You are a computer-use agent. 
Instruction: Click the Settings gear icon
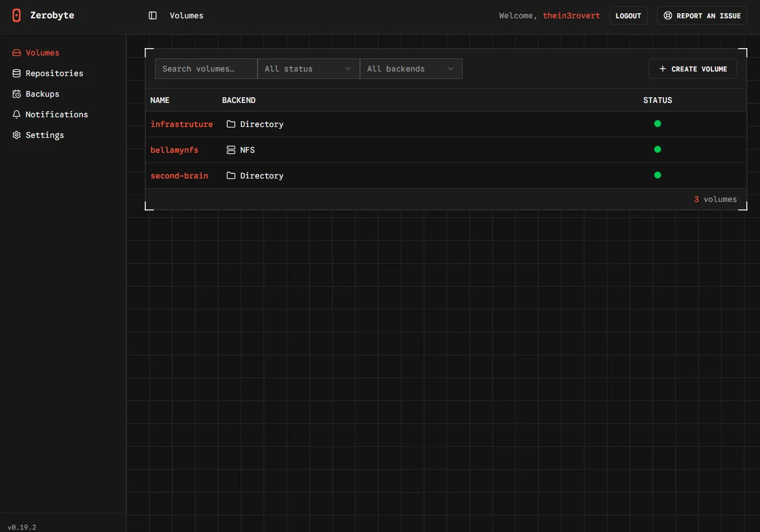pos(17,135)
